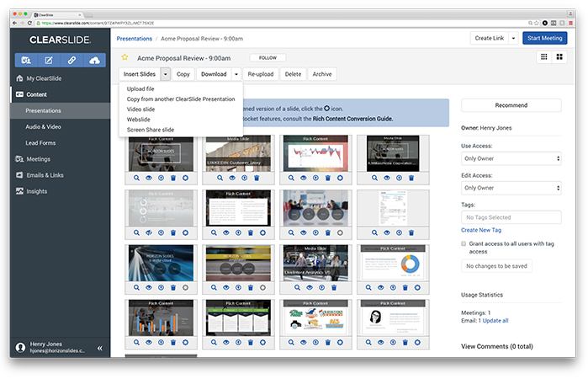Toggle visibility eye of the two-column text slide
The height and width of the screenshot is (379, 588).
[226, 233]
